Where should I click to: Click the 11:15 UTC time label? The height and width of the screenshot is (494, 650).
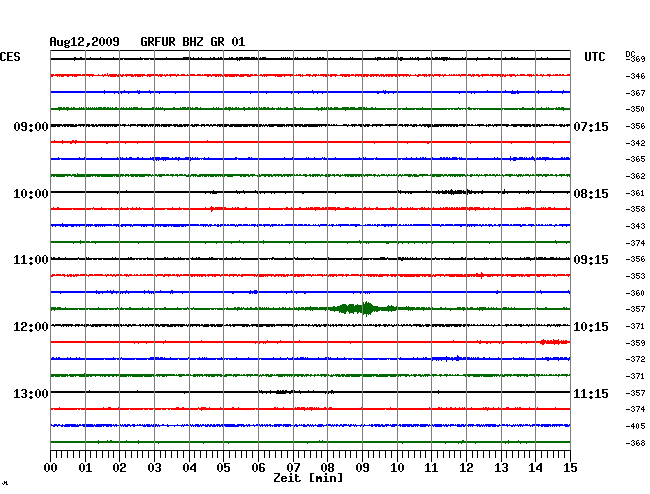coord(591,393)
